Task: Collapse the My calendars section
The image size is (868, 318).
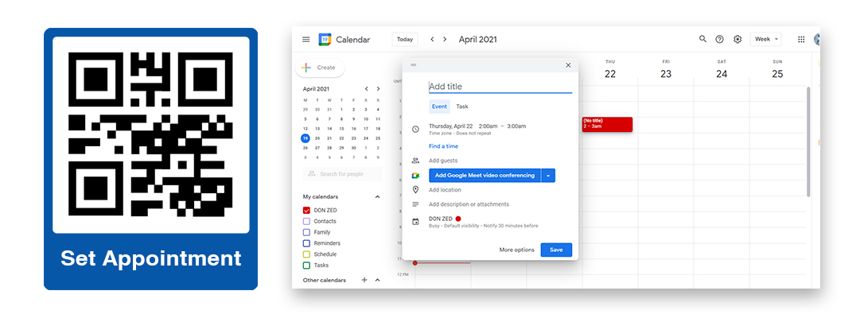Action: [x=377, y=196]
